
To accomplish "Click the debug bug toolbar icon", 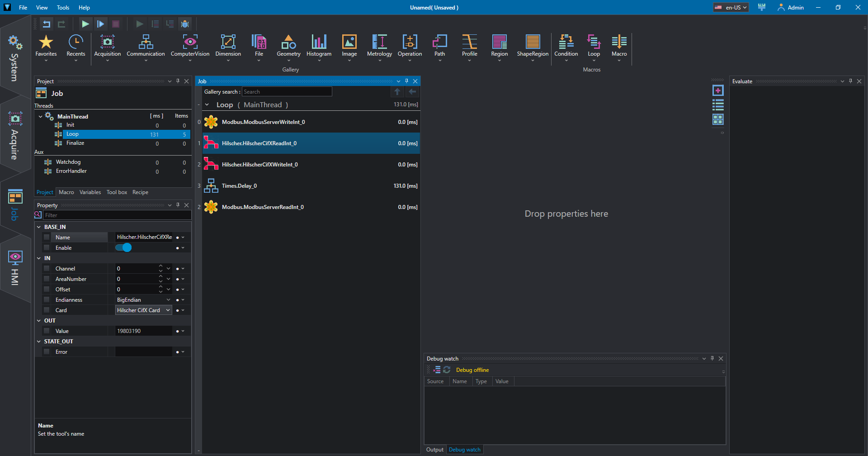I will 185,24.
